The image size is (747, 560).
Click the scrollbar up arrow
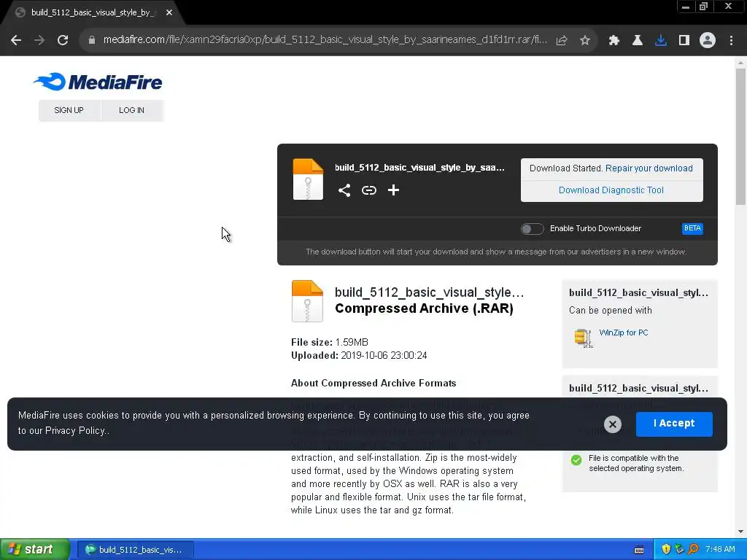(x=740, y=63)
